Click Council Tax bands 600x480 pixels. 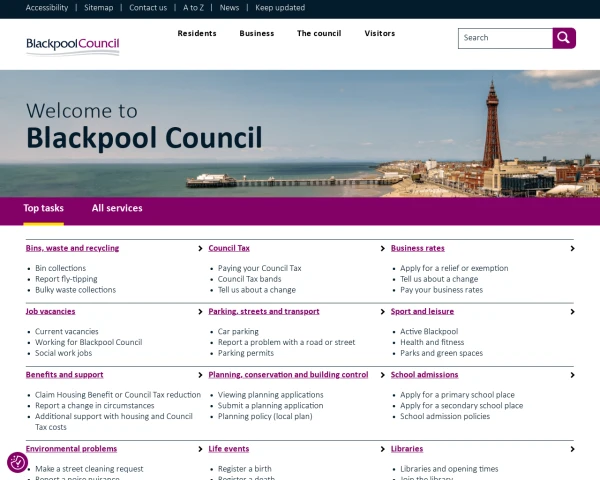coord(249,279)
